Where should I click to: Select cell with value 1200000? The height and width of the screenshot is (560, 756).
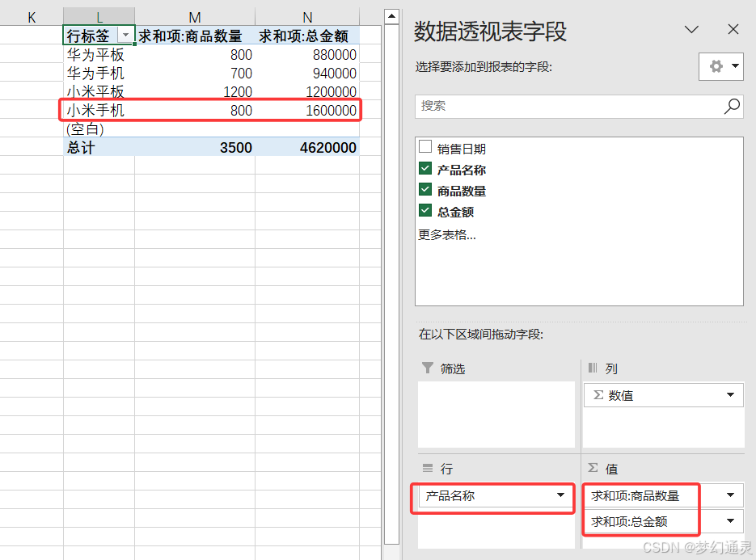pyautogui.click(x=307, y=91)
